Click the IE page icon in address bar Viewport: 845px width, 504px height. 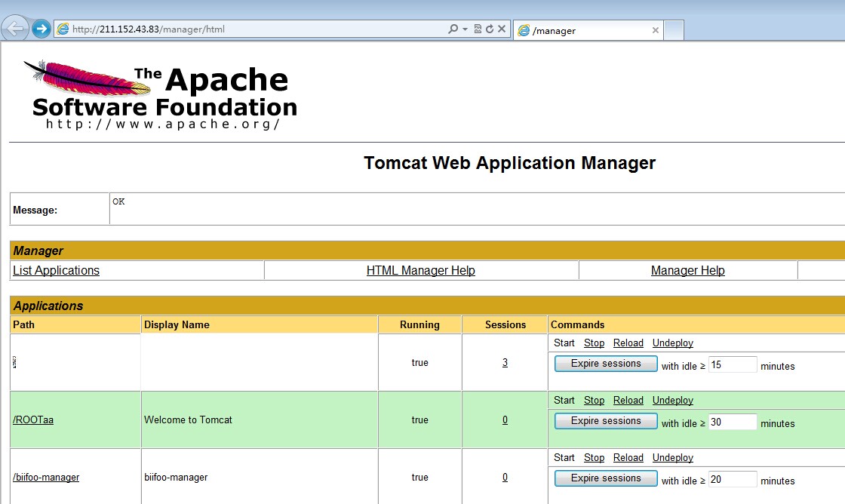(63, 29)
